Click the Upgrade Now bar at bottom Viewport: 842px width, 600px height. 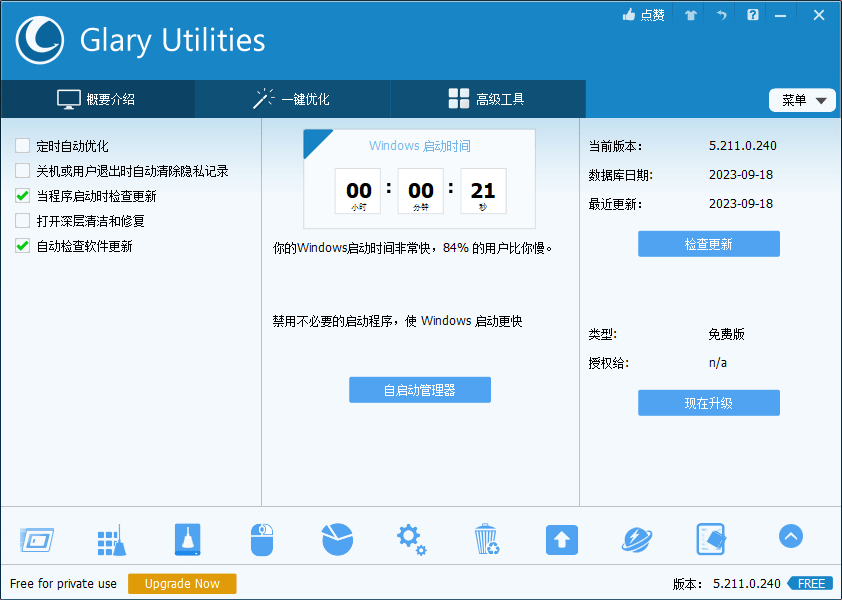tap(182, 583)
